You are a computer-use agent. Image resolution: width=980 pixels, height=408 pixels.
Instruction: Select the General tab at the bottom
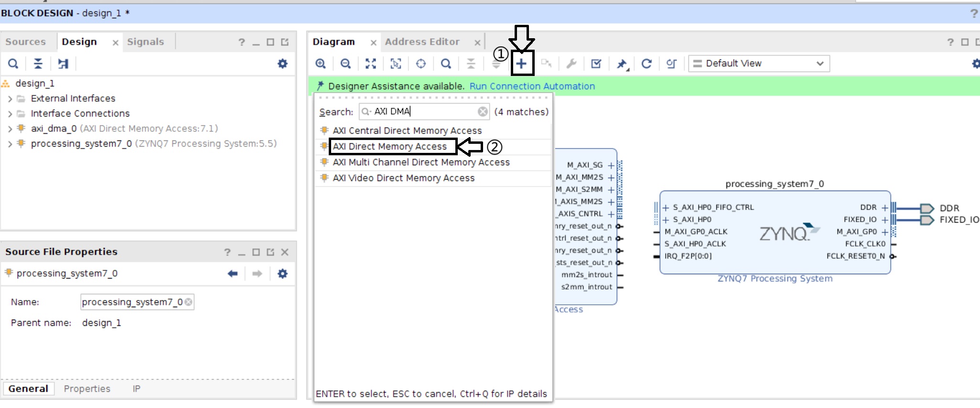[x=28, y=389]
